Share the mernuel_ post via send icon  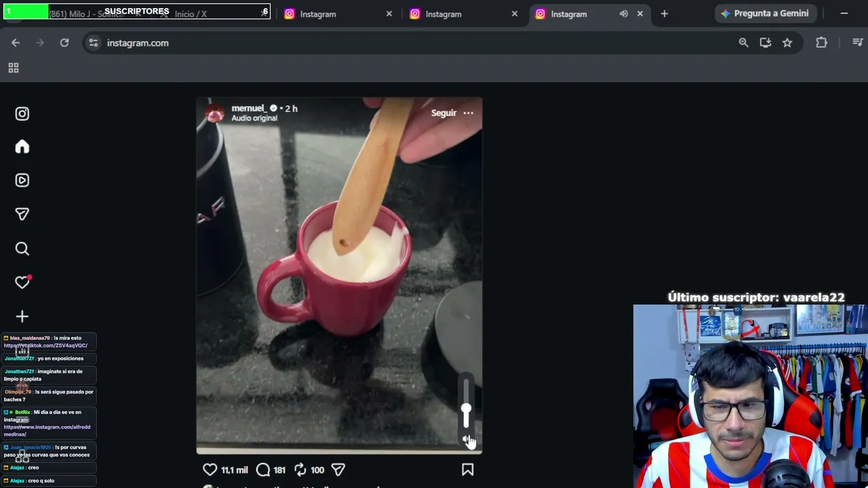[338, 470]
